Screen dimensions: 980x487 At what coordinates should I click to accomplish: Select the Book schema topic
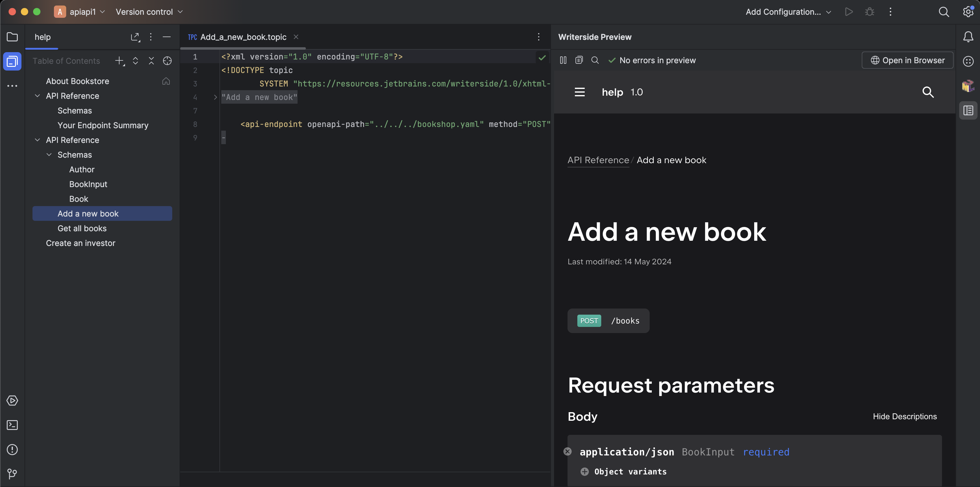coord(78,199)
